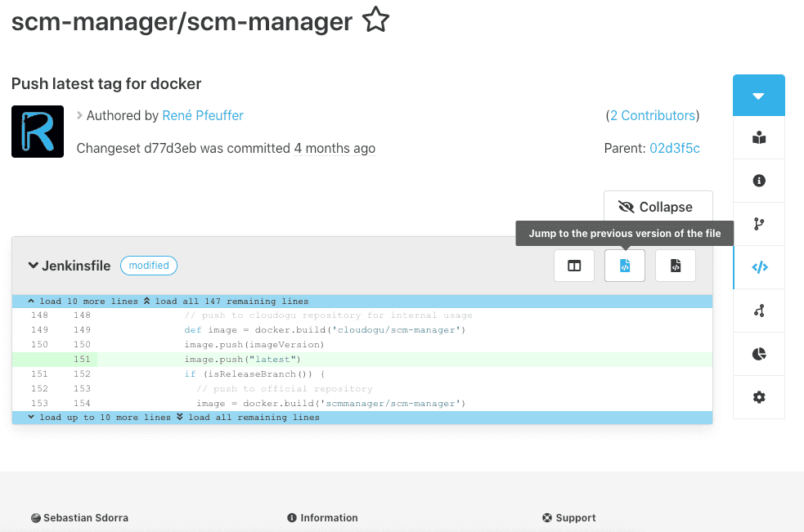The image size is (804, 532).
Task: Toggle the fork graph icon in sidebar
Action: tap(759, 311)
